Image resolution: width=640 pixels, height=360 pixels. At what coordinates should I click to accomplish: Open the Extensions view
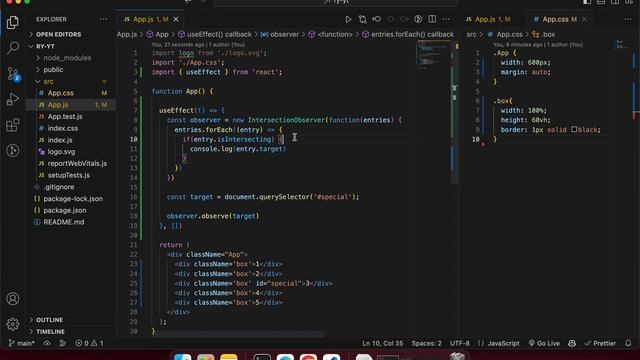click(x=13, y=125)
